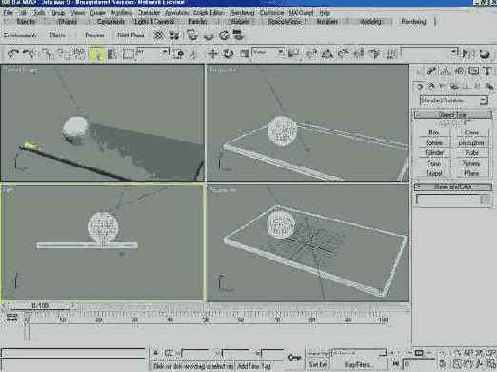Select the Systems category icon in panel
This screenshot has height=372, width=497.
point(490,86)
